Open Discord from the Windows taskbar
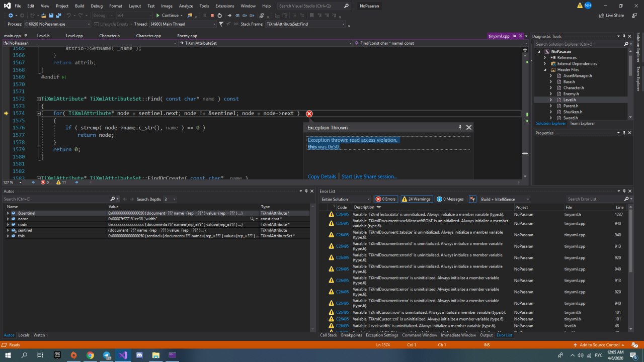 139,355
